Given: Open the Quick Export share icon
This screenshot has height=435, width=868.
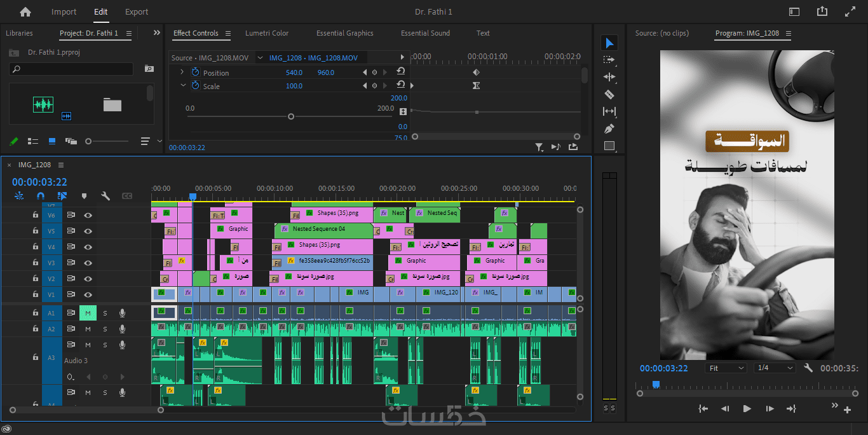Looking at the screenshot, I should [822, 11].
